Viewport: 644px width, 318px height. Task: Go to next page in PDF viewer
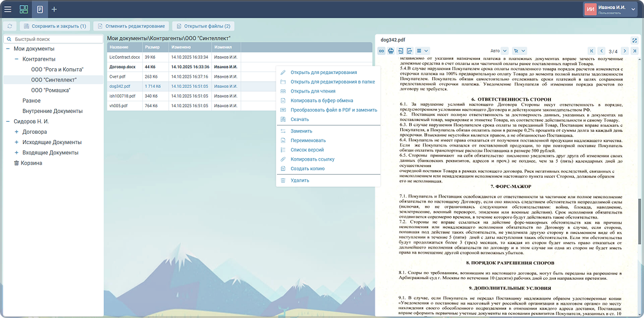624,50
